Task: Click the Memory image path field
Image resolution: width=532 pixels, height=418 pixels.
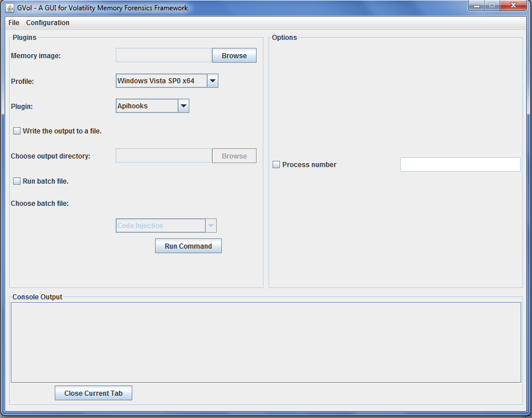Action: 164,55
